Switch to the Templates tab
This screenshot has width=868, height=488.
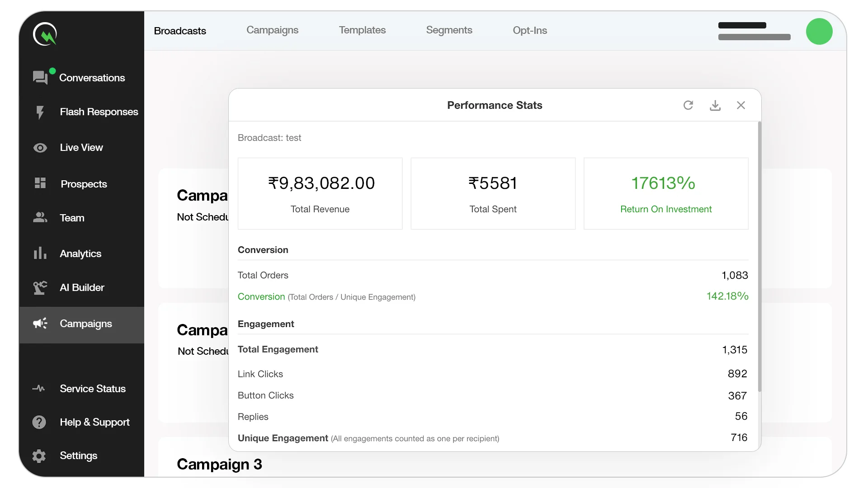362,30
